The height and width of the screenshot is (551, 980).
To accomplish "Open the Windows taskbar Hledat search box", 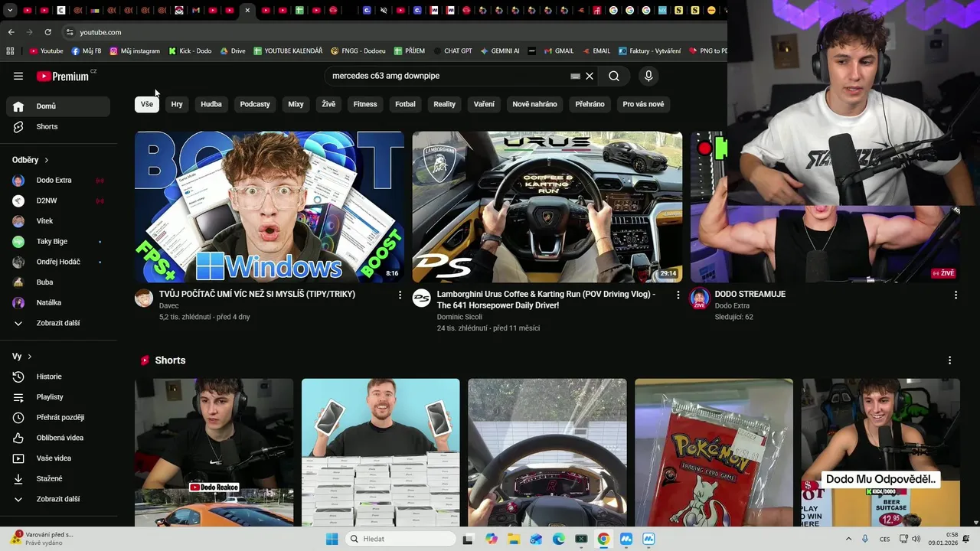I will coord(400,539).
